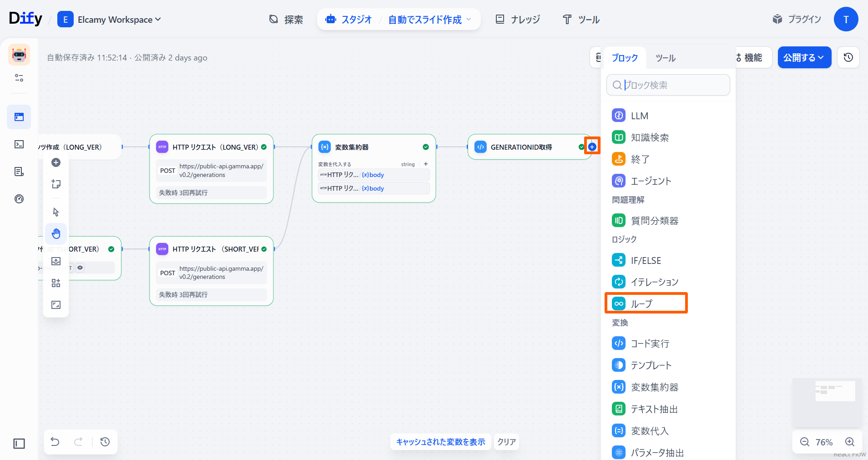The height and width of the screenshot is (460, 868).
Task: Click キャッシュされた変数を表示 button
Action: (440, 442)
